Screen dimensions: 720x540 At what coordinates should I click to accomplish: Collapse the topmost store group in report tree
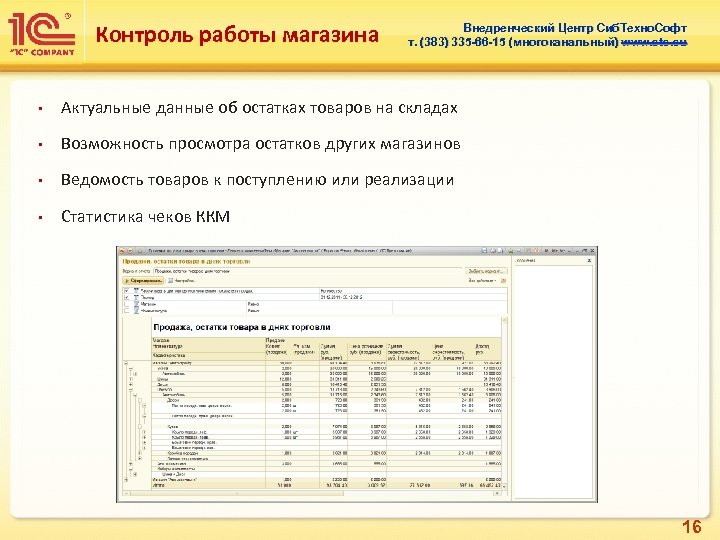(x=126, y=363)
